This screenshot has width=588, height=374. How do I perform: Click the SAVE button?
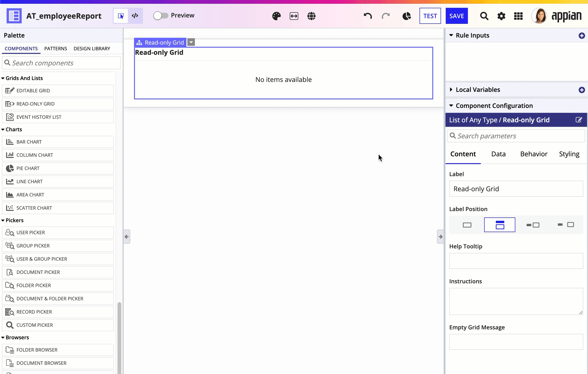[457, 16]
